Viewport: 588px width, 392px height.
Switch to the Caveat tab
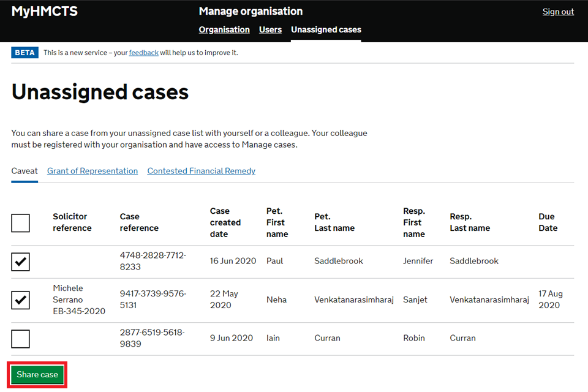(24, 171)
